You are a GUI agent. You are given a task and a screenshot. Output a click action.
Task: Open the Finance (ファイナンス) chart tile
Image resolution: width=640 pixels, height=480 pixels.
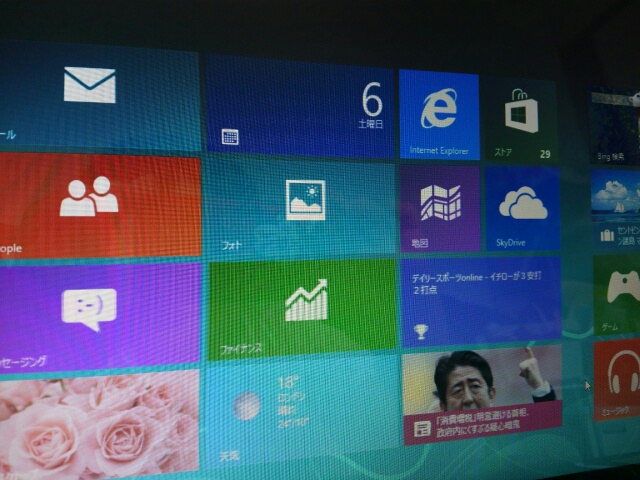coord(302,309)
